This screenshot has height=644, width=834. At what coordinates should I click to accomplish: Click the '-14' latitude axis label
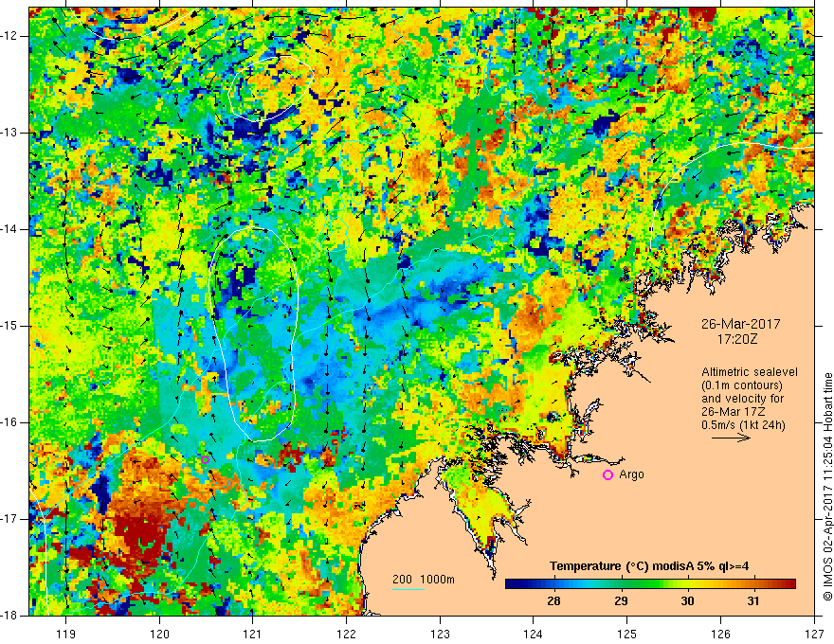[x=10, y=229]
